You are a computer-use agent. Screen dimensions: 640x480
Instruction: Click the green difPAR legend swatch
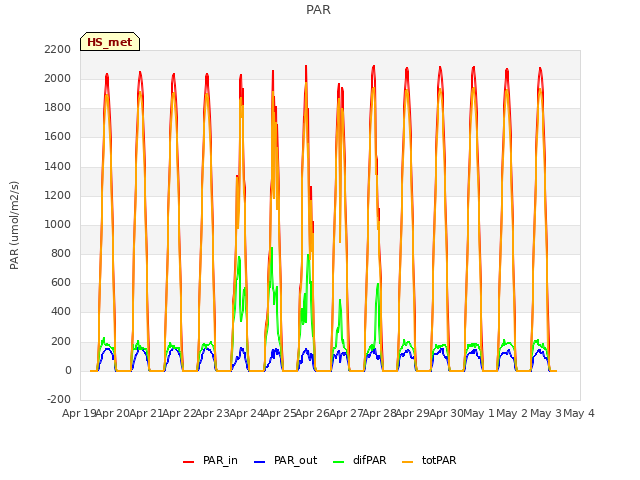click(x=338, y=462)
